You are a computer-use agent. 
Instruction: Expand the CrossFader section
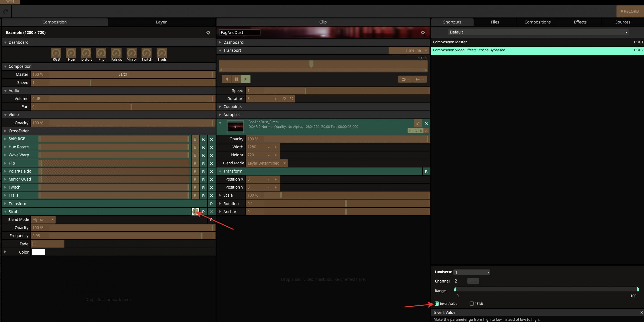(x=5, y=131)
